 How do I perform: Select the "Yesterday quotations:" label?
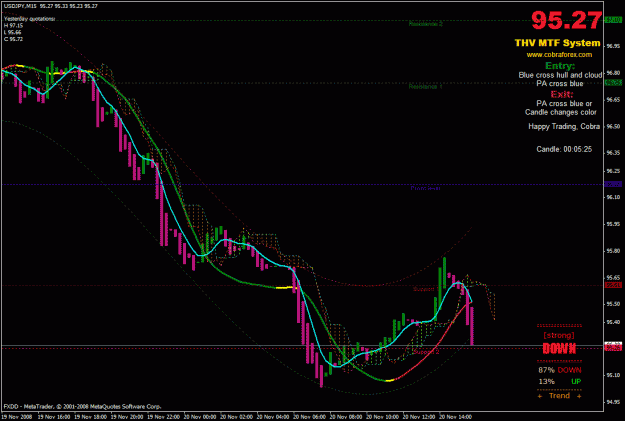(x=29, y=19)
